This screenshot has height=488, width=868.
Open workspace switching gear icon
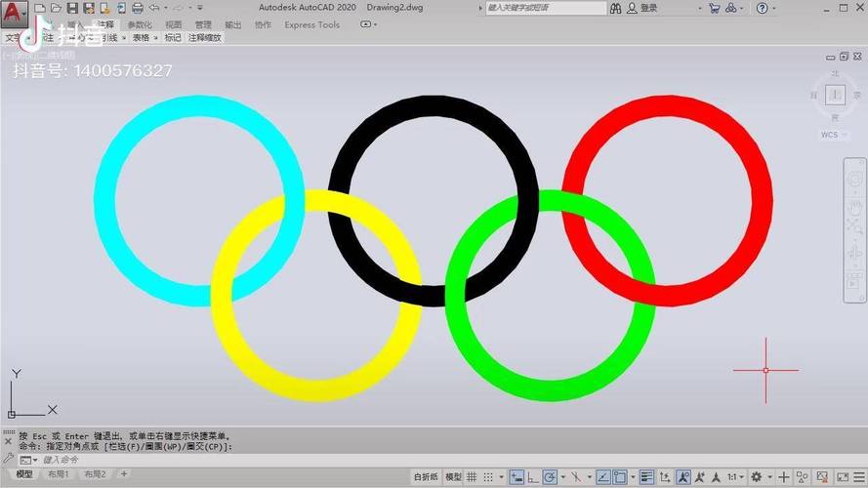757,477
